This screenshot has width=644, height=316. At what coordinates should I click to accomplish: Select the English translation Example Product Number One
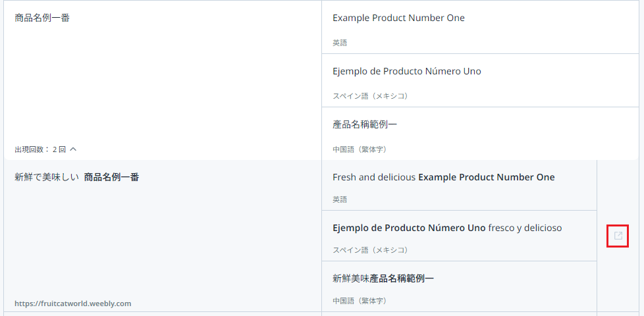click(x=398, y=18)
